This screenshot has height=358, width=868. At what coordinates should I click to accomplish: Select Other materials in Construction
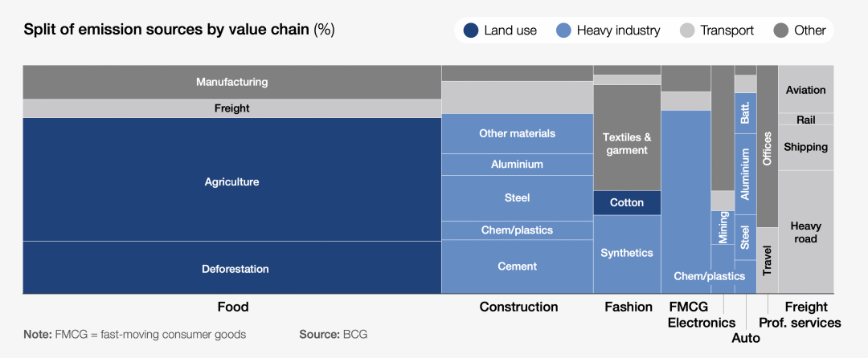coord(517,133)
